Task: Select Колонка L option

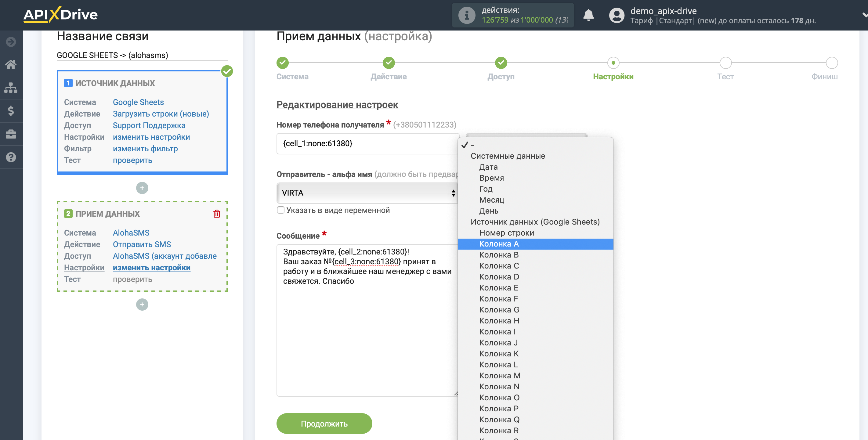Action: (535, 365)
